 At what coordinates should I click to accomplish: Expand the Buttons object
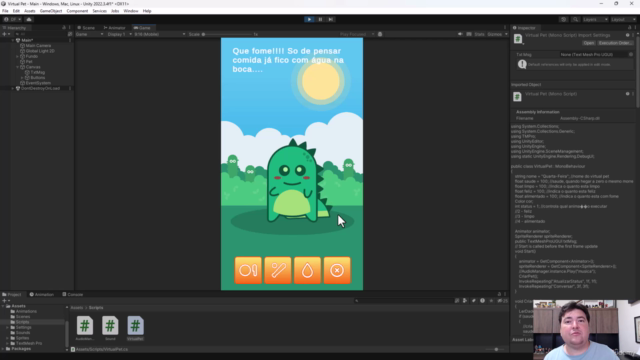coord(22,78)
